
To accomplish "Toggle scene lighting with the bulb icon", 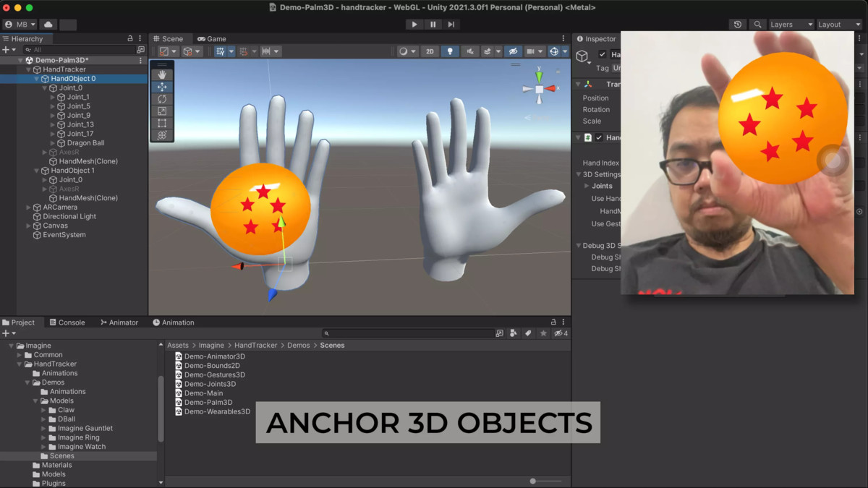I will (x=450, y=51).
